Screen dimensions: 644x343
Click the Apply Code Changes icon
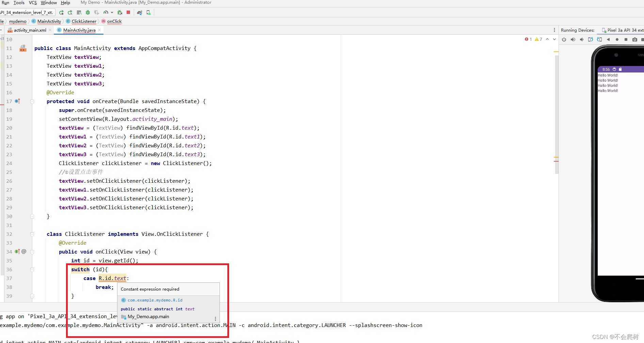(x=79, y=13)
